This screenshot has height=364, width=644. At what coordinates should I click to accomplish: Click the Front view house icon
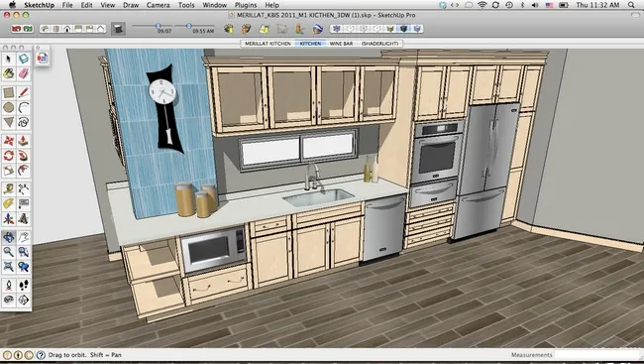(67, 29)
